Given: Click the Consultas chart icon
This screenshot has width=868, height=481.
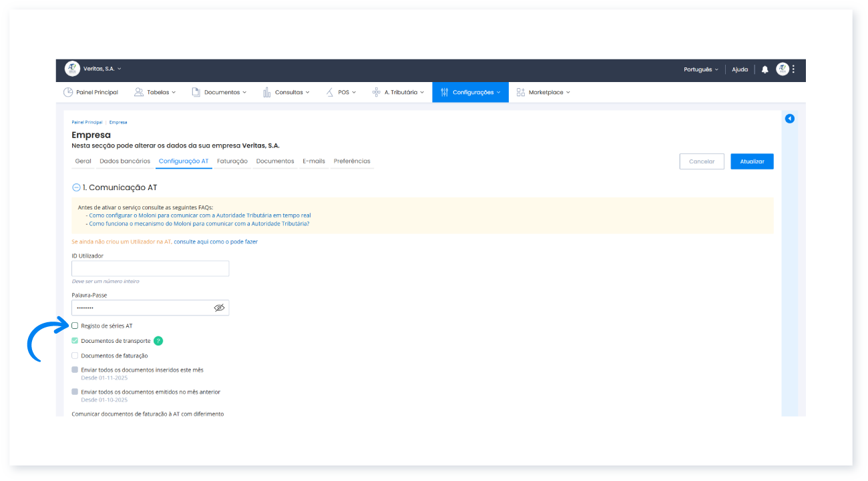Looking at the screenshot, I should click(x=267, y=92).
